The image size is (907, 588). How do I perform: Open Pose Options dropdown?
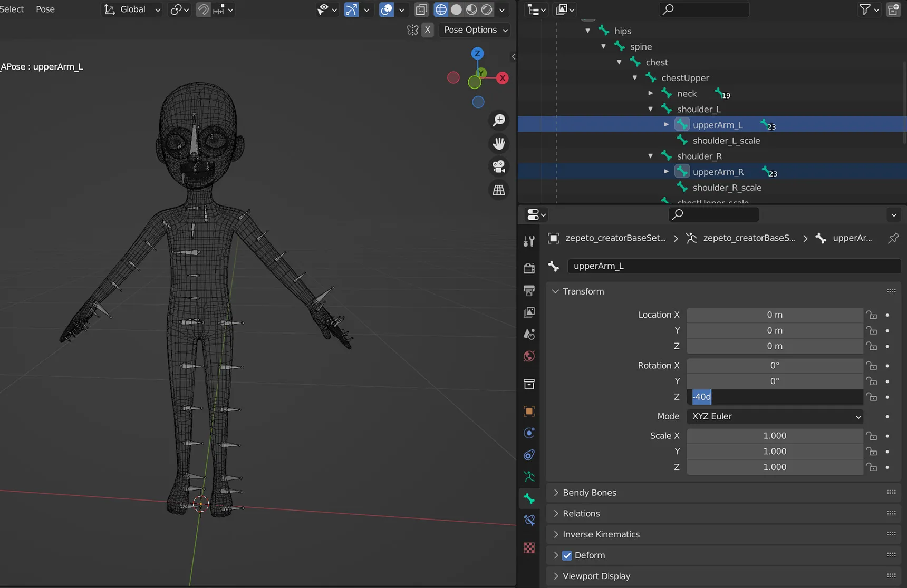coord(475,30)
